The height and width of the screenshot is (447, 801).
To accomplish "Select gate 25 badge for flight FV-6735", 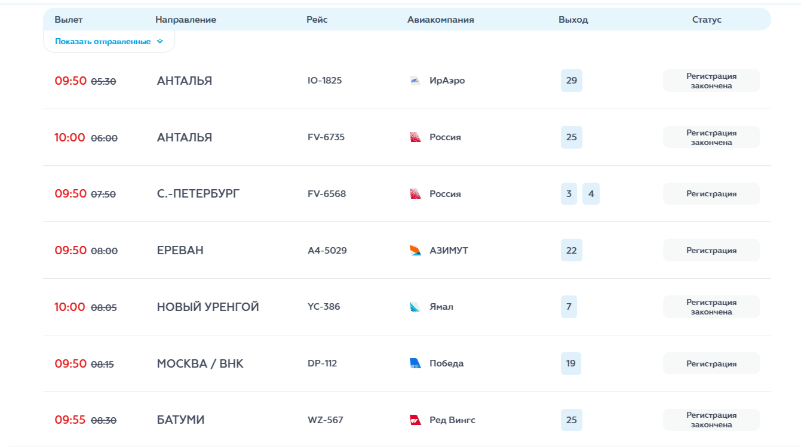I will tap(572, 137).
